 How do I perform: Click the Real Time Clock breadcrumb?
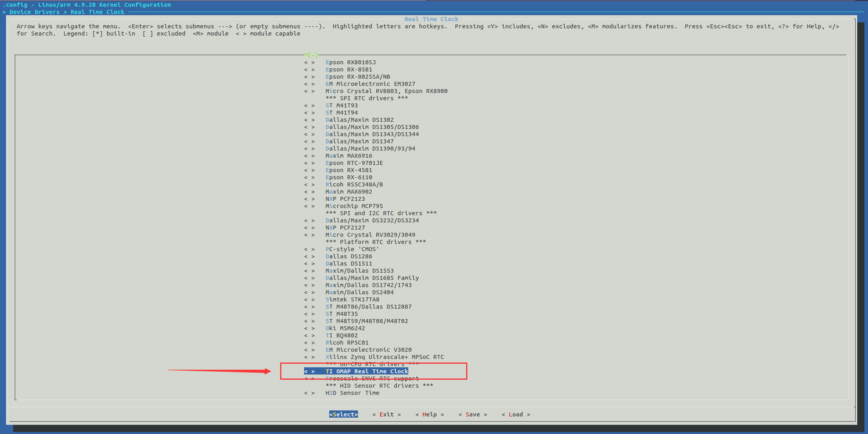tap(97, 12)
